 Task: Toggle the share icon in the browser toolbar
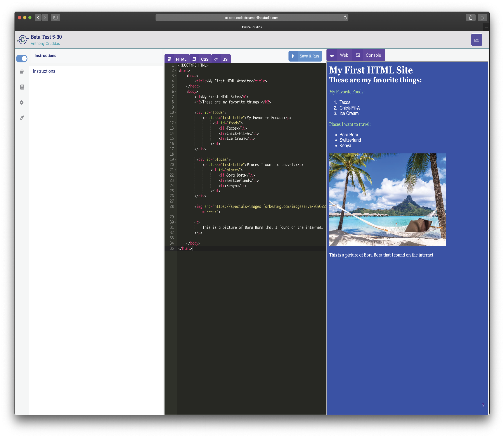coord(471,17)
